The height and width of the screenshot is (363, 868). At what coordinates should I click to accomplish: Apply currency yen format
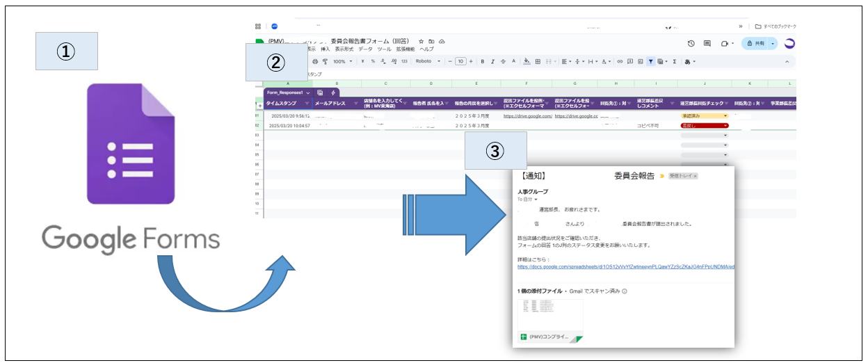363,61
